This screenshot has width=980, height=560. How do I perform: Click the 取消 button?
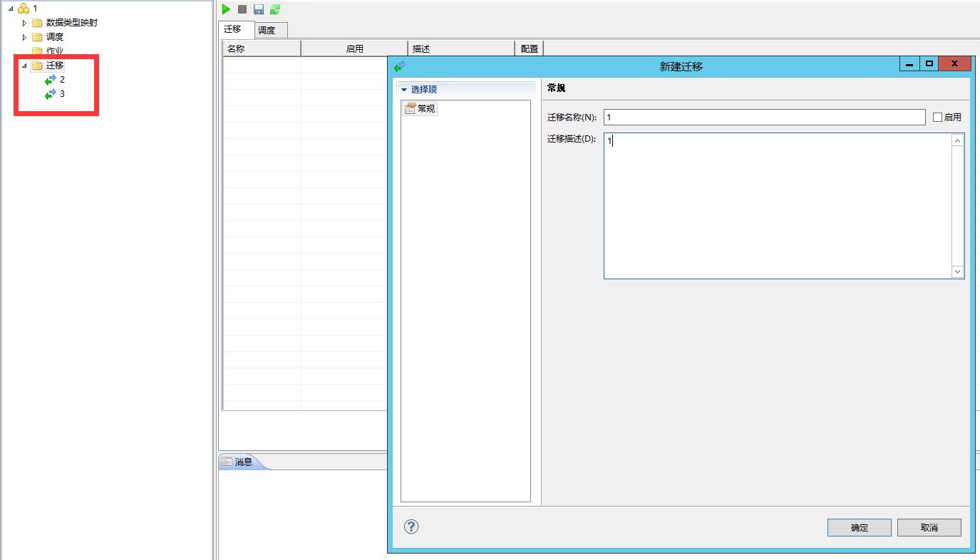929,527
